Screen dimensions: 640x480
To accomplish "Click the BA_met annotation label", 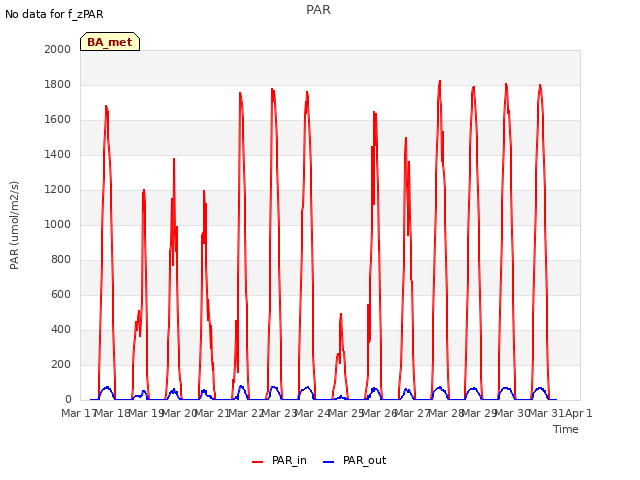I will (110, 42).
